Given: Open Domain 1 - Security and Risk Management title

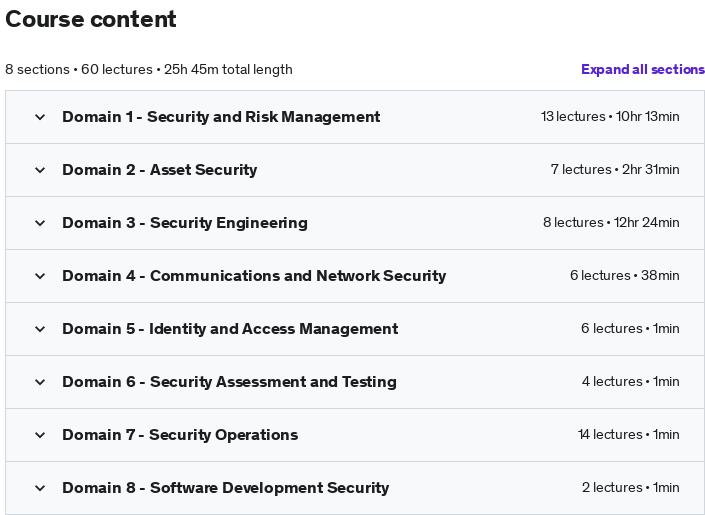Looking at the screenshot, I should pos(221,117).
